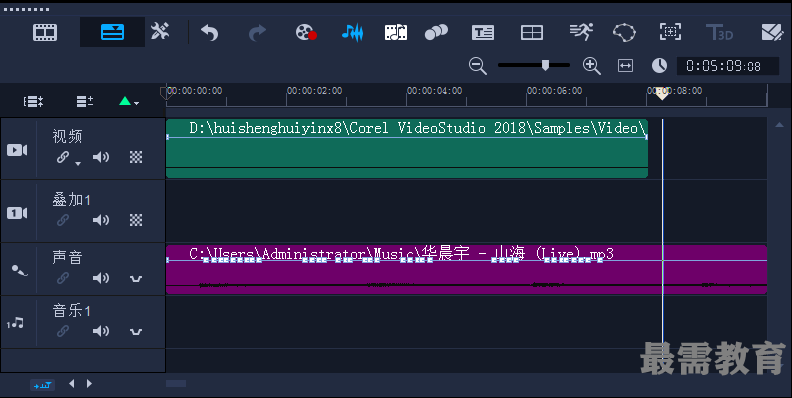Mute the Video track

(x=101, y=157)
